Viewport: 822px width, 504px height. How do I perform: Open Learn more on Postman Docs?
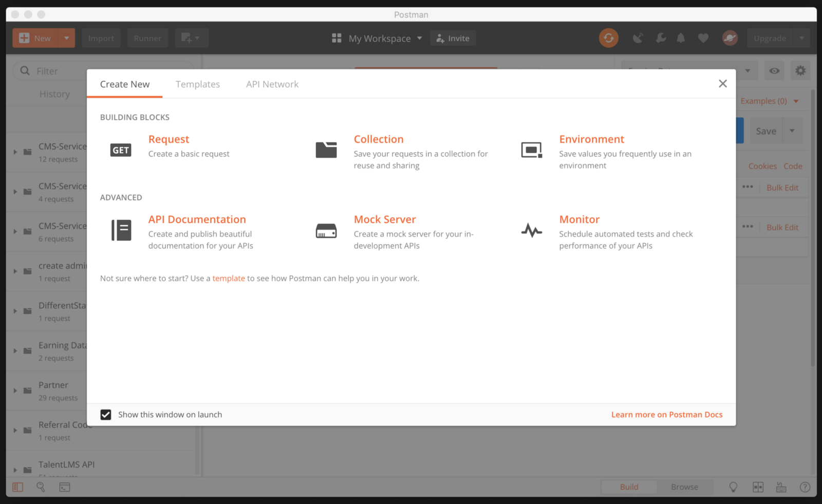pos(667,415)
